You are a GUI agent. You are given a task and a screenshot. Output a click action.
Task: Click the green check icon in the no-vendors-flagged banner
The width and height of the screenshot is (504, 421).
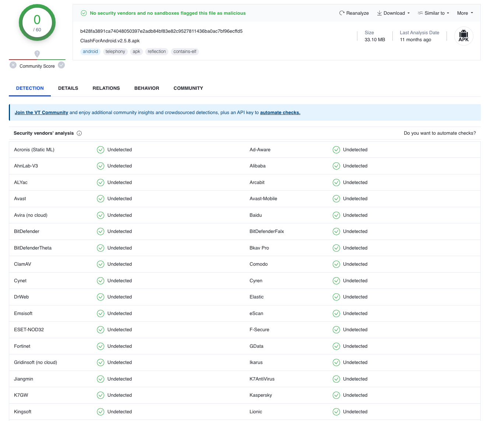point(84,13)
